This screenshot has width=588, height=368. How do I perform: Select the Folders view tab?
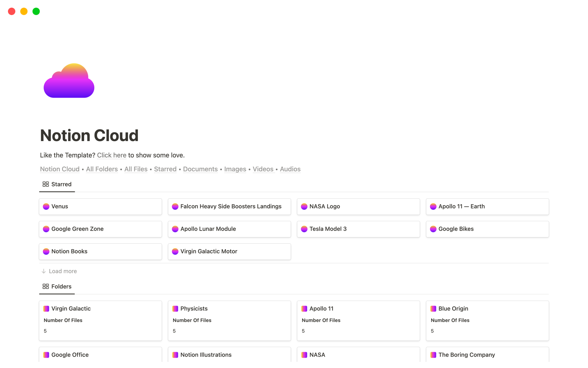point(61,286)
